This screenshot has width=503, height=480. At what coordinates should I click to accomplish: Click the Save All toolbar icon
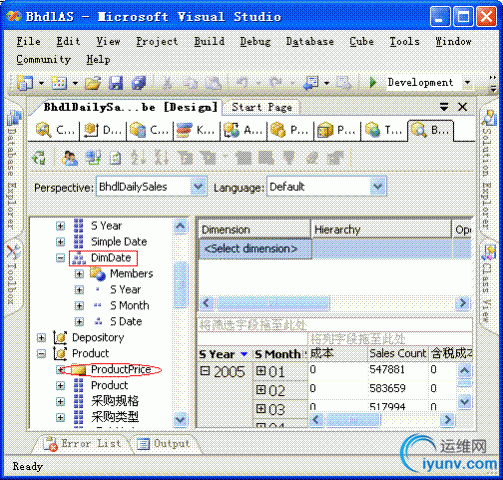(139, 82)
